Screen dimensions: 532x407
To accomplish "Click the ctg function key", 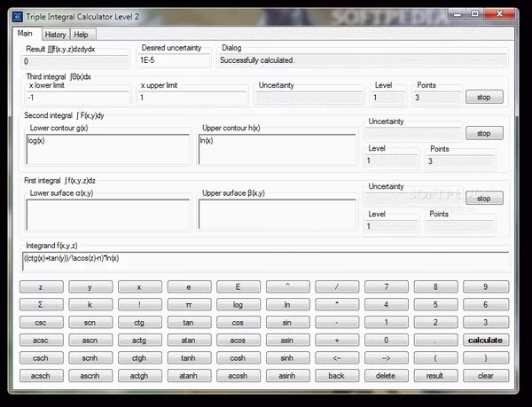I will [139, 323].
